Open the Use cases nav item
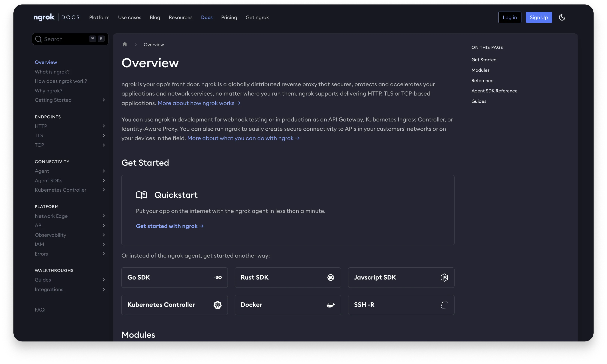 [x=130, y=17]
